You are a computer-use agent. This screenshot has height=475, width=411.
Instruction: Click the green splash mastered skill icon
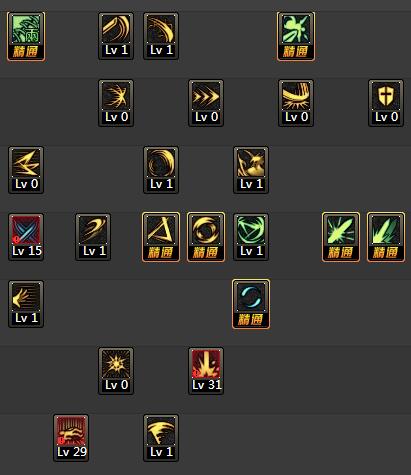point(296,36)
